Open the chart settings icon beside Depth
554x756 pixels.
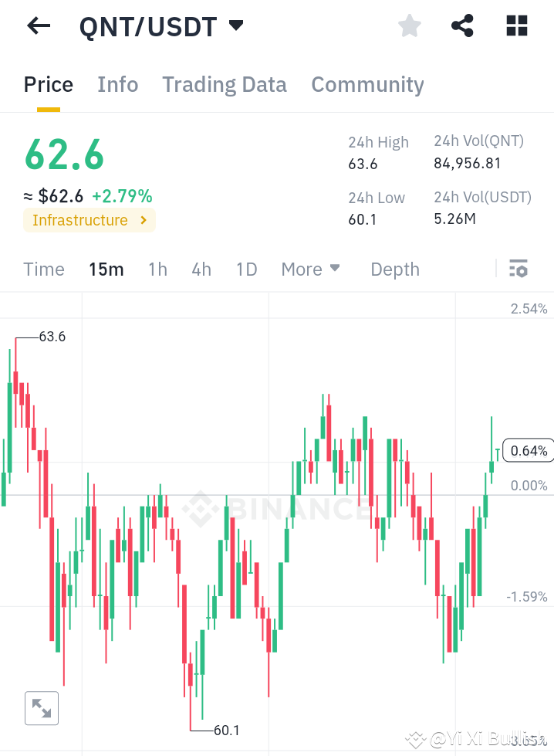(519, 269)
